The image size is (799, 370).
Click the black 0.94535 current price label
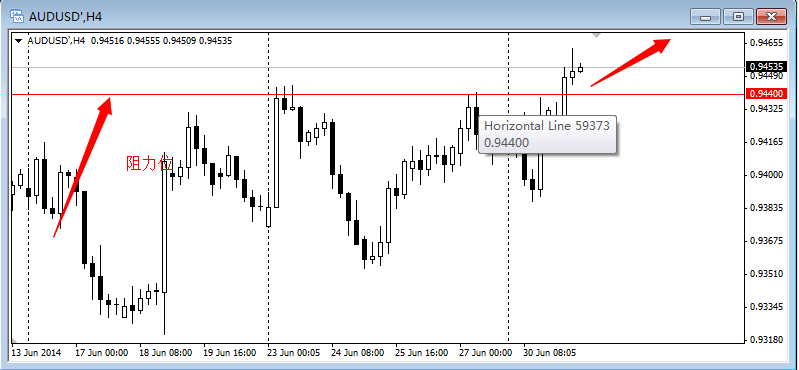pyautogui.click(x=767, y=66)
